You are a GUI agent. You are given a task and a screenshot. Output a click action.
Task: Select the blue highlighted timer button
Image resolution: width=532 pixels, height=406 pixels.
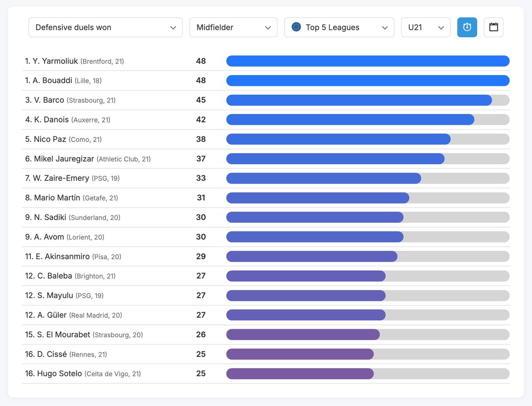467,27
